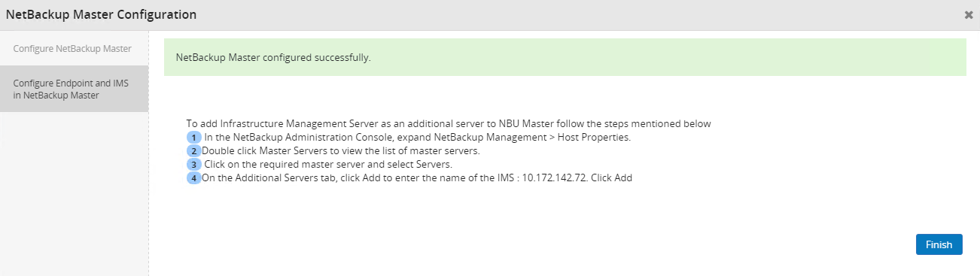980x276 pixels.
Task: Click the step 1 number badge
Action: tap(194, 138)
